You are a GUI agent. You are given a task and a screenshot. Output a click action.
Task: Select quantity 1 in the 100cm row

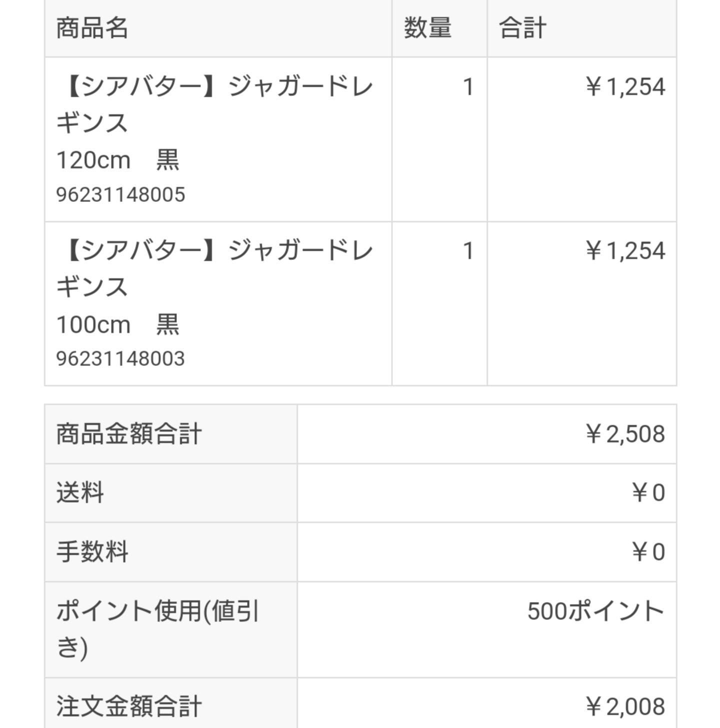click(468, 251)
